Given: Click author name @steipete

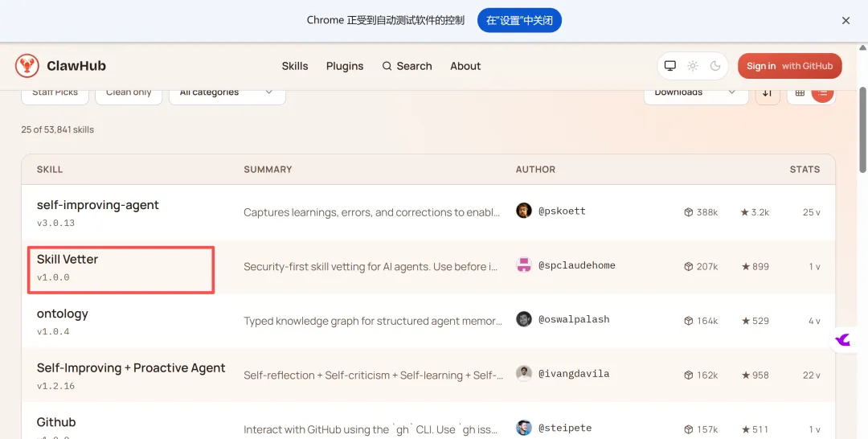Looking at the screenshot, I should [x=565, y=428].
